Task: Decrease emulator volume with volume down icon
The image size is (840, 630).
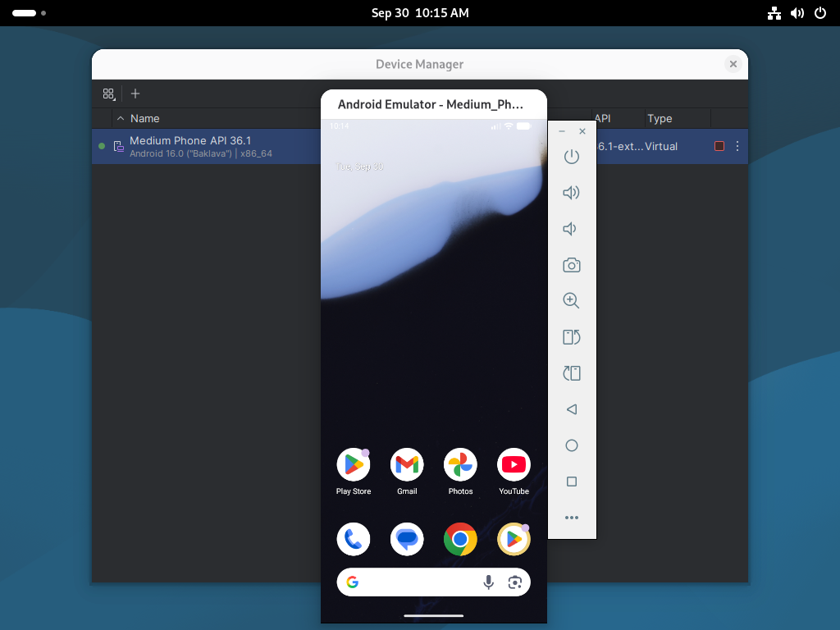Action: [571, 228]
